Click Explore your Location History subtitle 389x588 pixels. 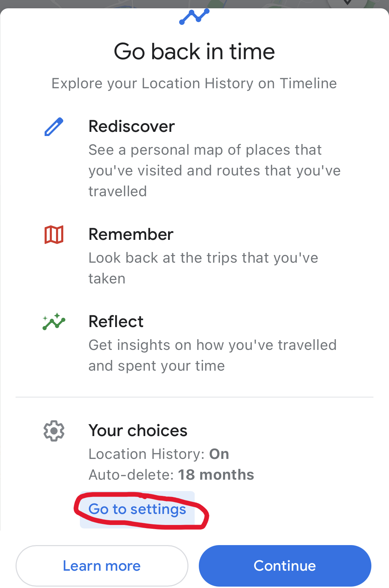tap(194, 83)
